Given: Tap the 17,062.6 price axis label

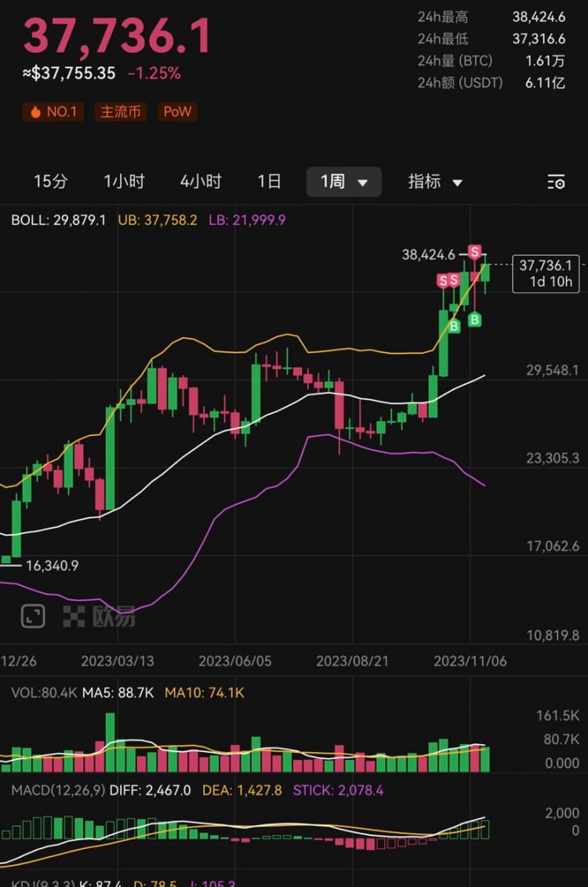Looking at the screenshot, I should tap(553, 547).
